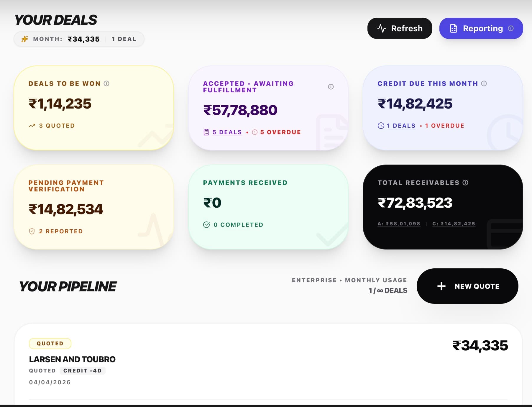The image size is (532, 407).
Task: Open the 1 DEALS link on credit card
Action: tap(401, 125)
